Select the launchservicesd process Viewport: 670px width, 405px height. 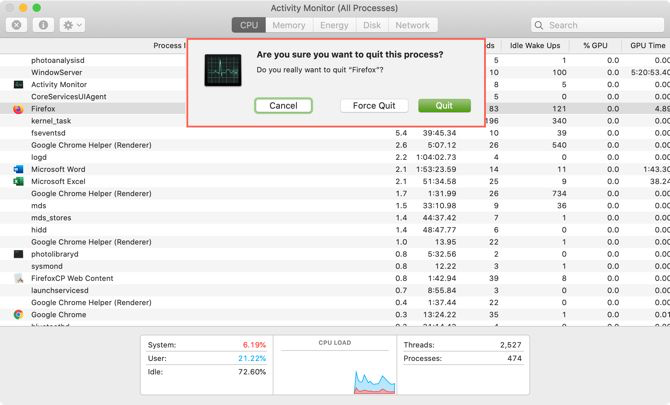pos(60,291)
